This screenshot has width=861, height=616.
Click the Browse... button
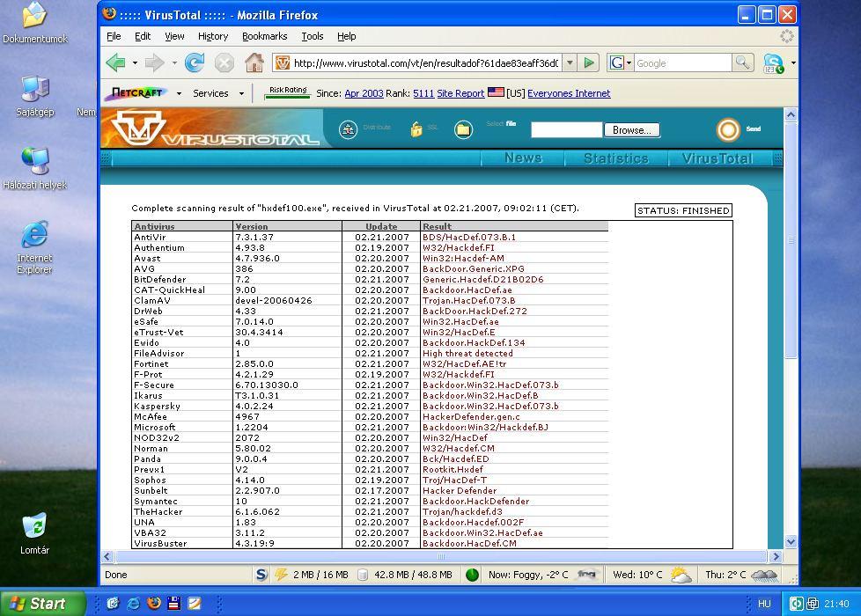coord(632,130)
